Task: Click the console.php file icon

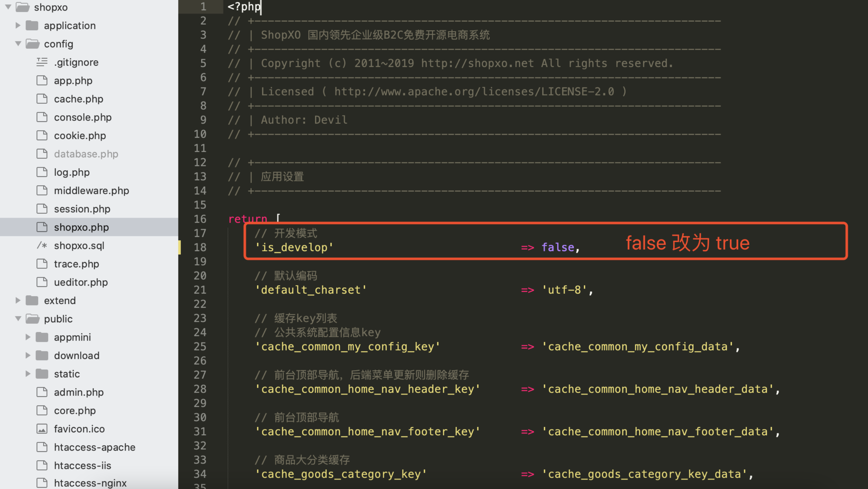Action: tap(42, 117)
